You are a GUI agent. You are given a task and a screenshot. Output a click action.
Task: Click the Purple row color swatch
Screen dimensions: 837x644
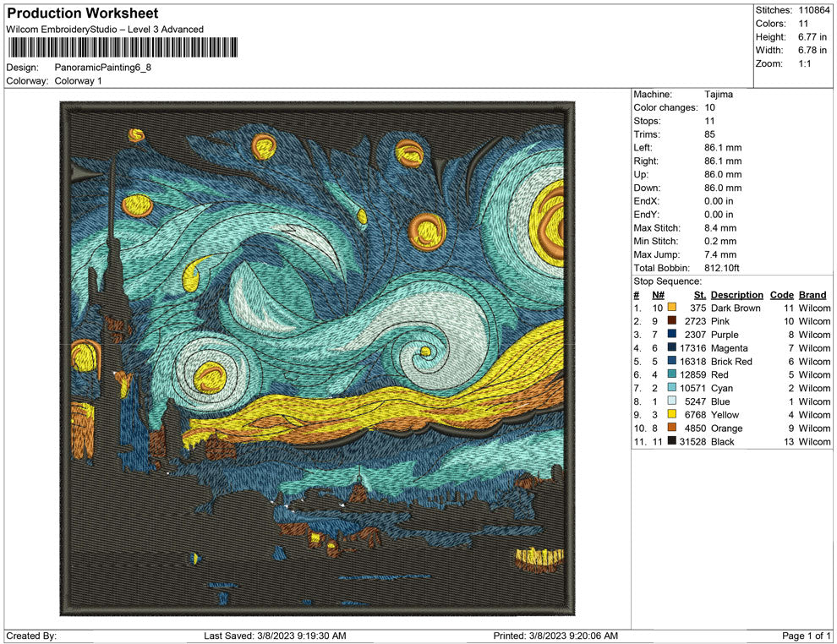[672, 334]
